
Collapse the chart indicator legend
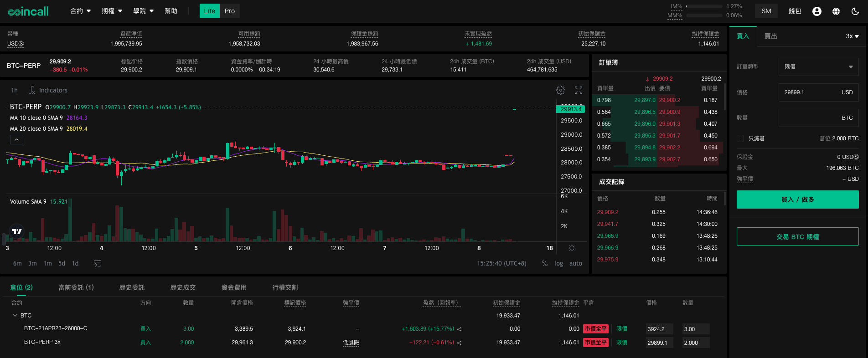[16, 140]
